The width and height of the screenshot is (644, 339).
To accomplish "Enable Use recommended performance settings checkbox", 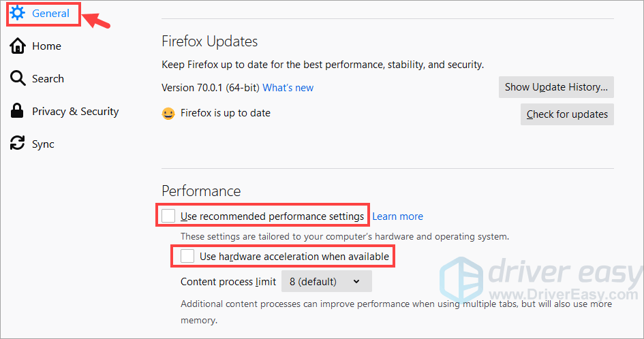I will (x=168, y=216).
